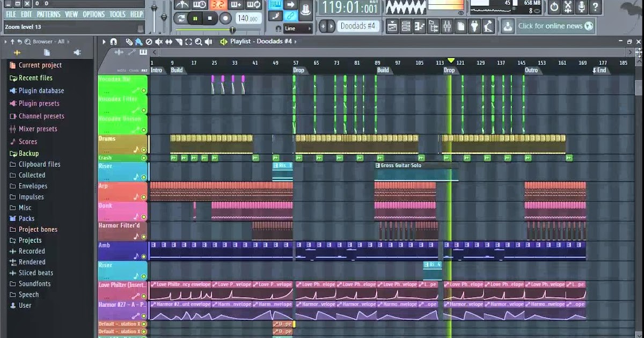Open the VIEW menu
Viewport: 644px width, 338px height.
pyautogui.click(x=71, y=14)
